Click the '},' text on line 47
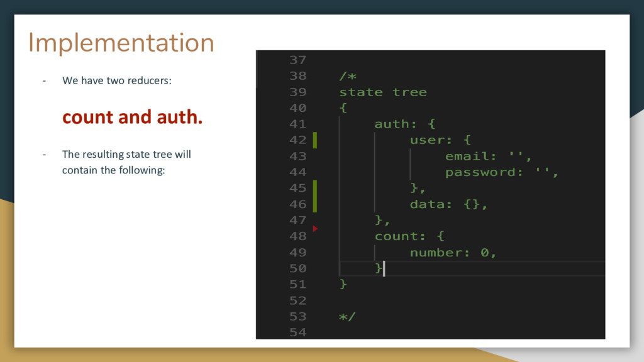The width and height of the screenshot is (644, 362). (382, 221)
